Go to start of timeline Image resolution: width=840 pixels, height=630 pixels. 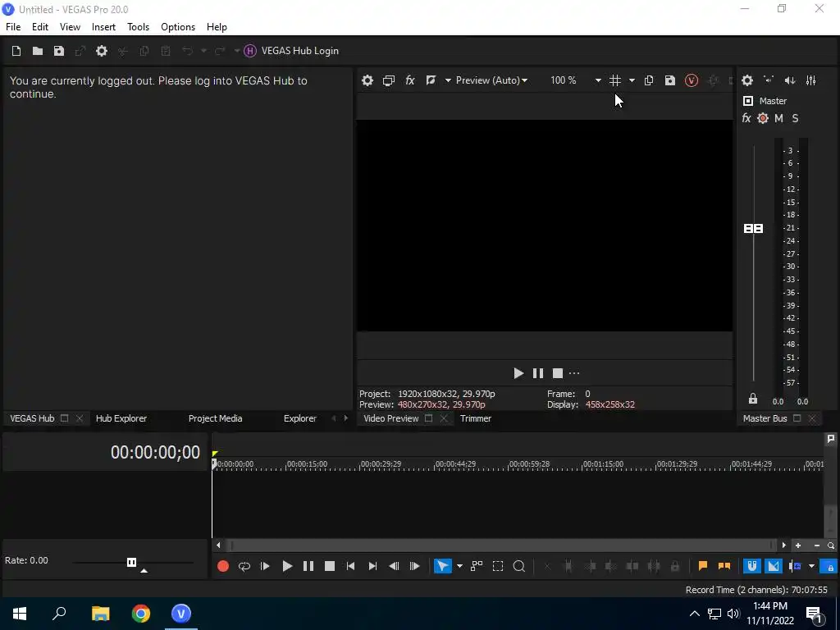[x=351, y=566]
